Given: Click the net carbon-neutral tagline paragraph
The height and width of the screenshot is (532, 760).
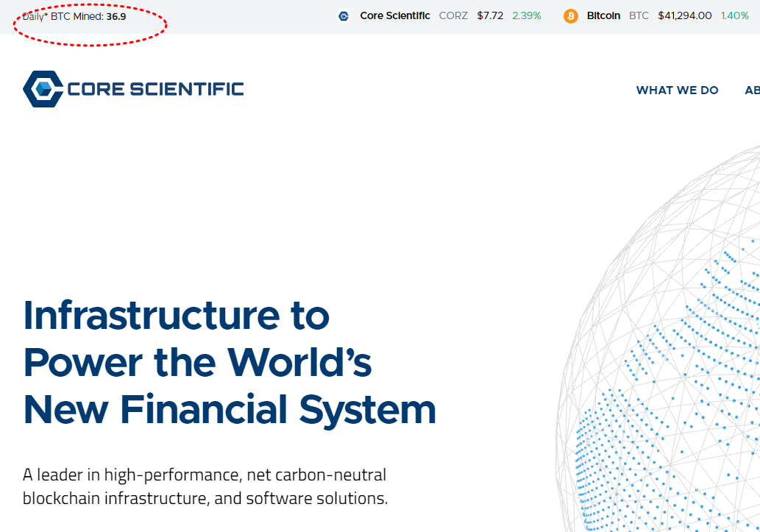Looking at the screenshot, I should (205, 486).
